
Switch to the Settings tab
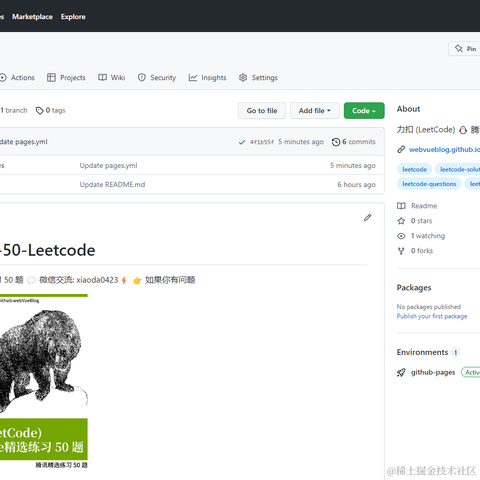tap(258, 78)
